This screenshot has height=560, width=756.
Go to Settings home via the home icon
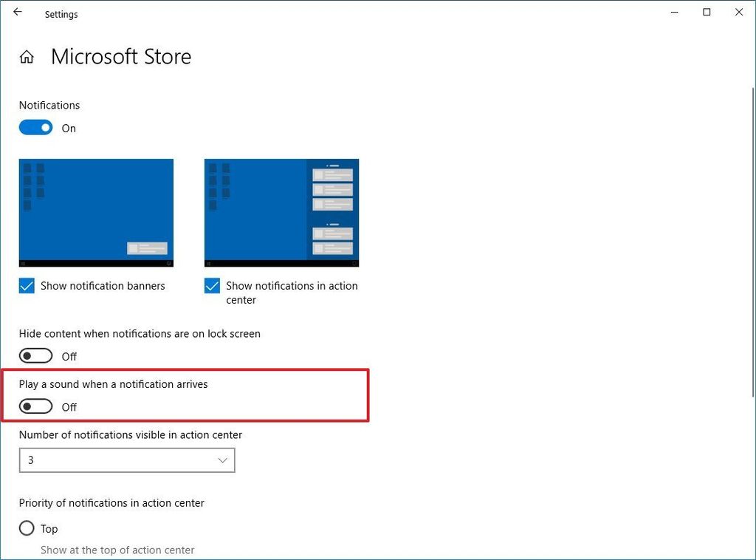[x=27, y=56]
